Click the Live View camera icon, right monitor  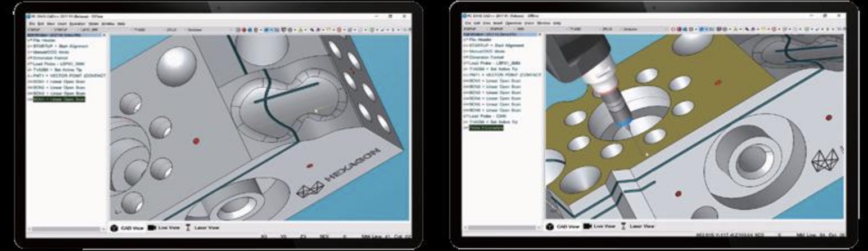[588, 226]
